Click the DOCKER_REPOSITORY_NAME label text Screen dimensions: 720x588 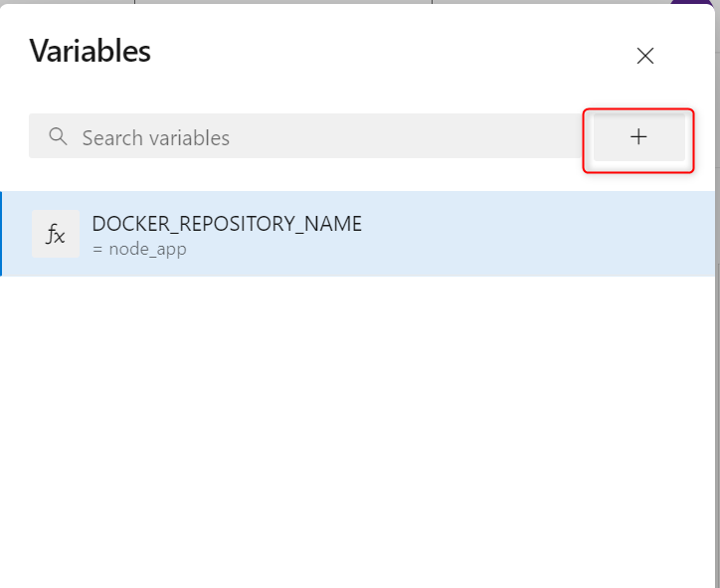pyautogui.click(x=227, y=224)
